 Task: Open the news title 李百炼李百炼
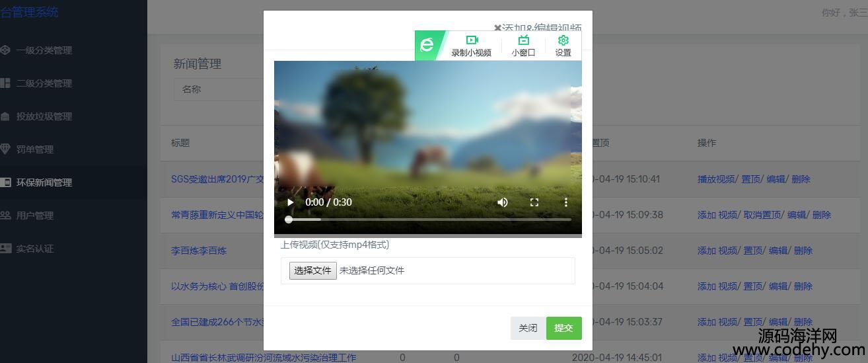(199, 251)
